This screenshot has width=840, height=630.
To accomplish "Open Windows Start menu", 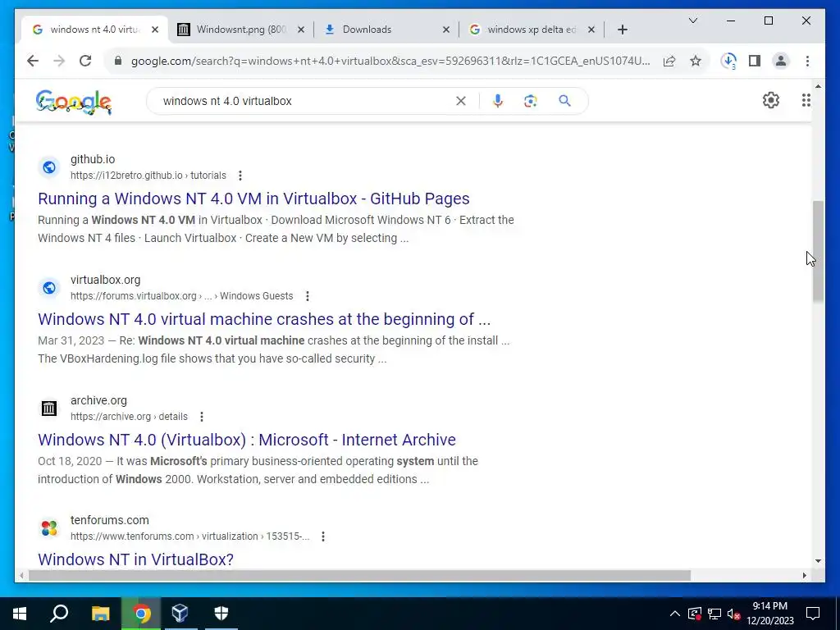I will 20,614.
